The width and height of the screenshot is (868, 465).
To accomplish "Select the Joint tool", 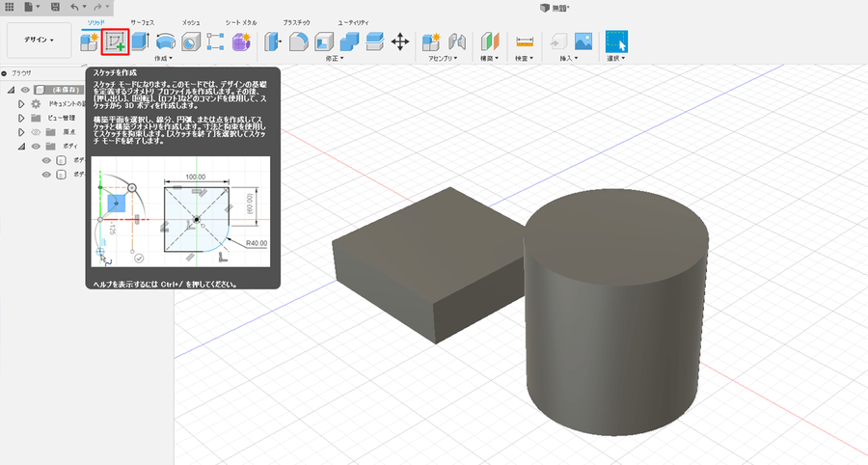I will coord(457,41).
